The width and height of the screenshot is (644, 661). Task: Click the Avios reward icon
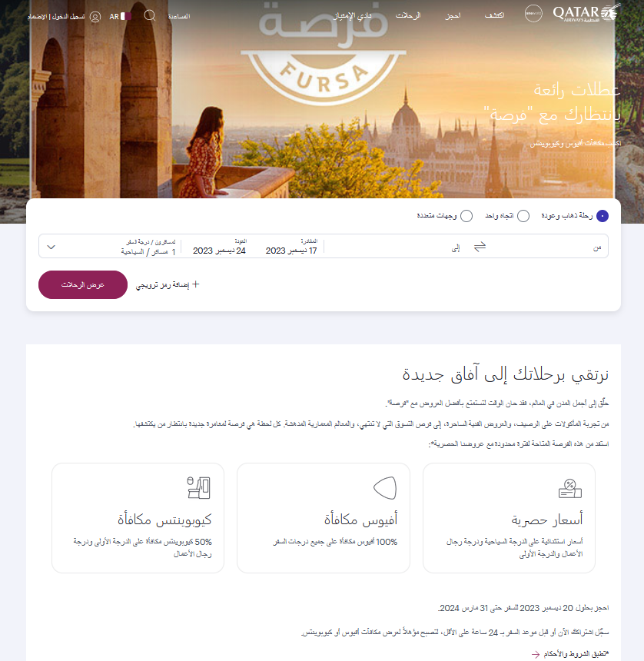click(385, 488)
